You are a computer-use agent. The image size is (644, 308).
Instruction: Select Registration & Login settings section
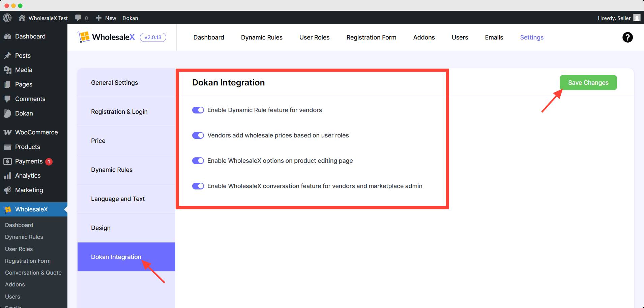click(x=126, y=112)
